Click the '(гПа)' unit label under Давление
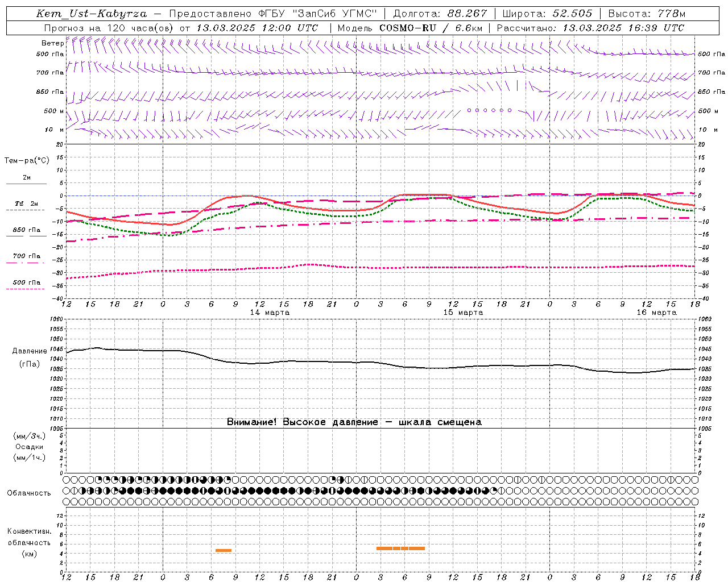 [x=30, y=364]
